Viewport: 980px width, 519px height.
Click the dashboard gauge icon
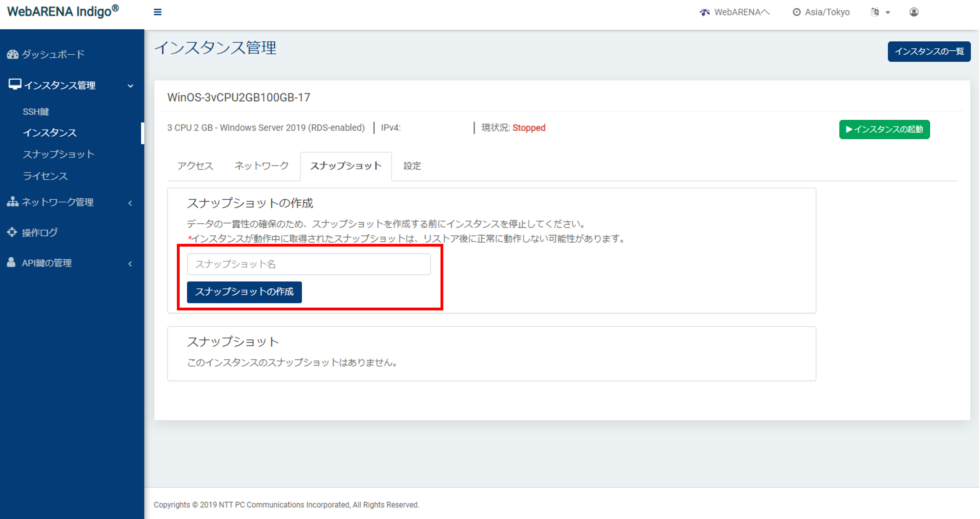click(x=12, y=54)
